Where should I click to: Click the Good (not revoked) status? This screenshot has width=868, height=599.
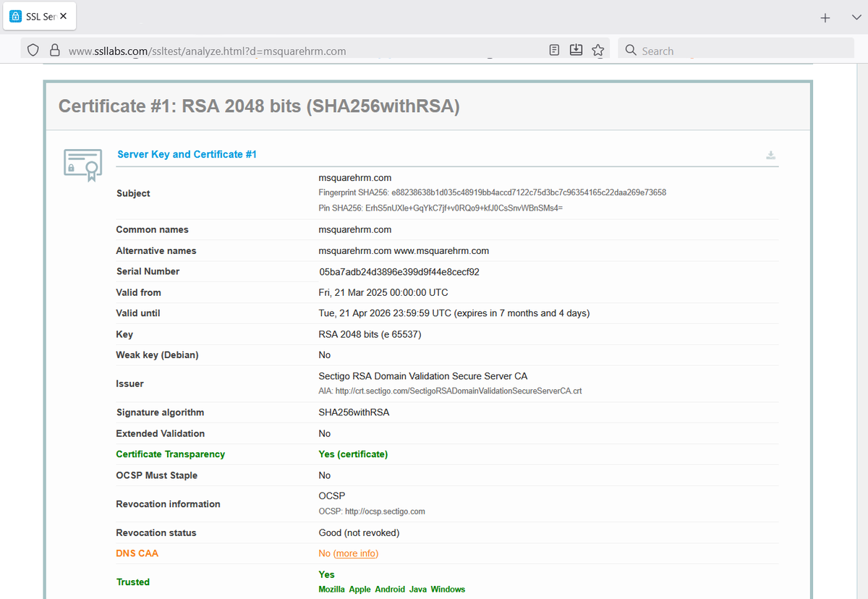point(359,532)
